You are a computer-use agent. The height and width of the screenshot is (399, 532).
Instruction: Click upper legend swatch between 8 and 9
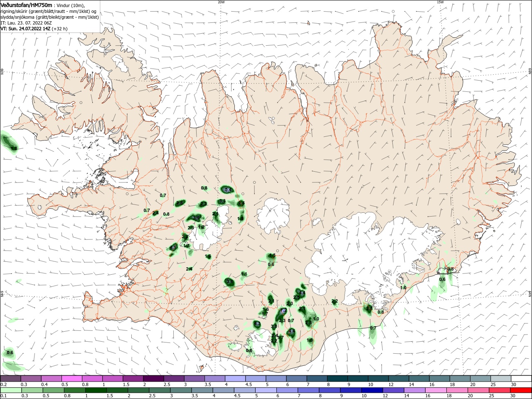tap(337, 378)
